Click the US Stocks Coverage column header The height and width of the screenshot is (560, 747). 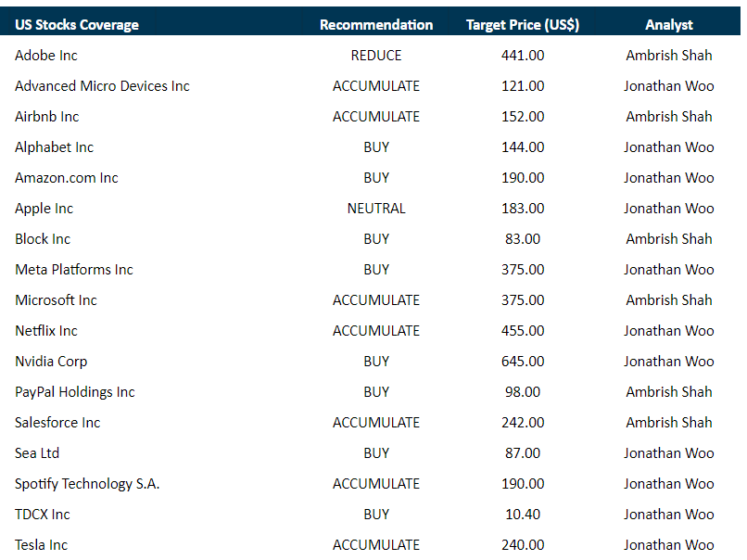point(77,25)
